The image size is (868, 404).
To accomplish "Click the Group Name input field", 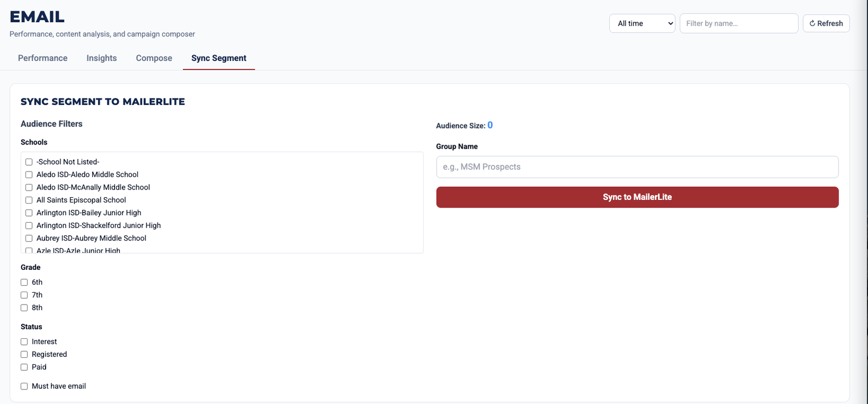I will (637, 167).
